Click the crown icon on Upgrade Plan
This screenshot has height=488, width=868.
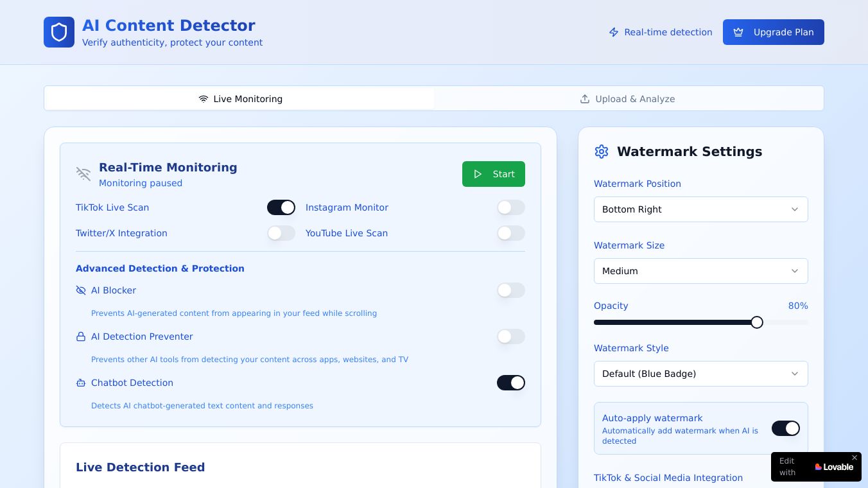click(738, 32)
